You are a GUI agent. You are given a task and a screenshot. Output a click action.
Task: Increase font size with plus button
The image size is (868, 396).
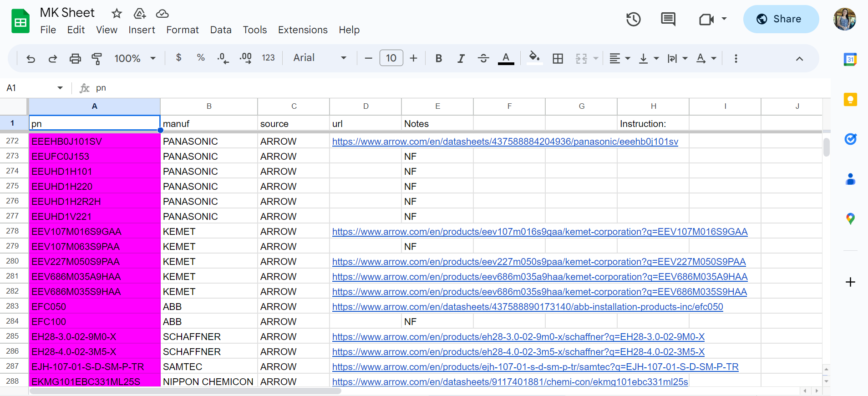413,58
